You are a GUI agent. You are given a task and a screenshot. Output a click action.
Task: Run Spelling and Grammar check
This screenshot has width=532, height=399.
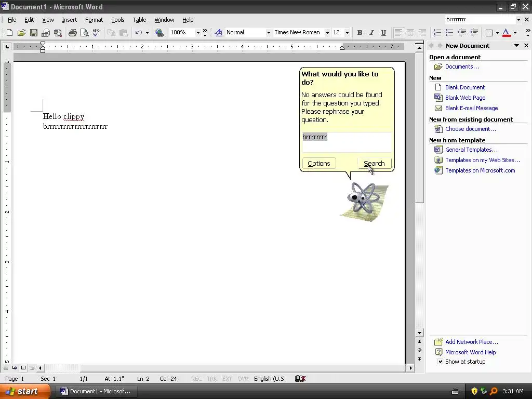point(96,33)
